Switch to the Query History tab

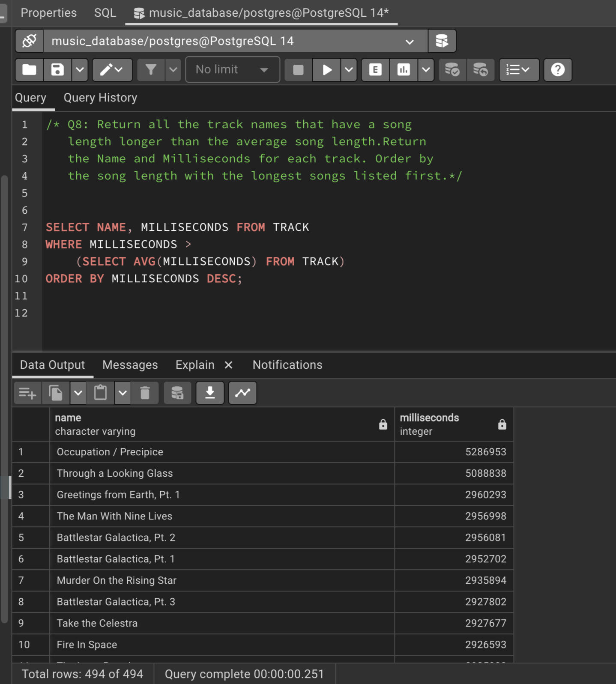100,98
